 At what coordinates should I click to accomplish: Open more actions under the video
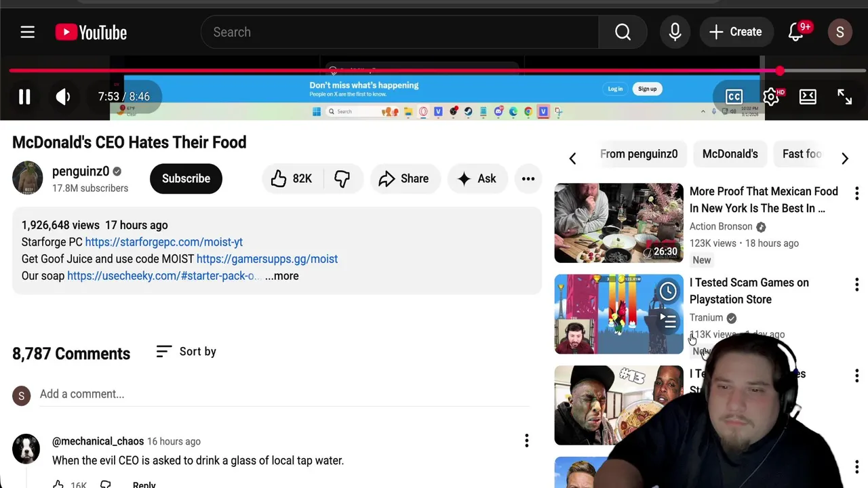pos(528,178)
